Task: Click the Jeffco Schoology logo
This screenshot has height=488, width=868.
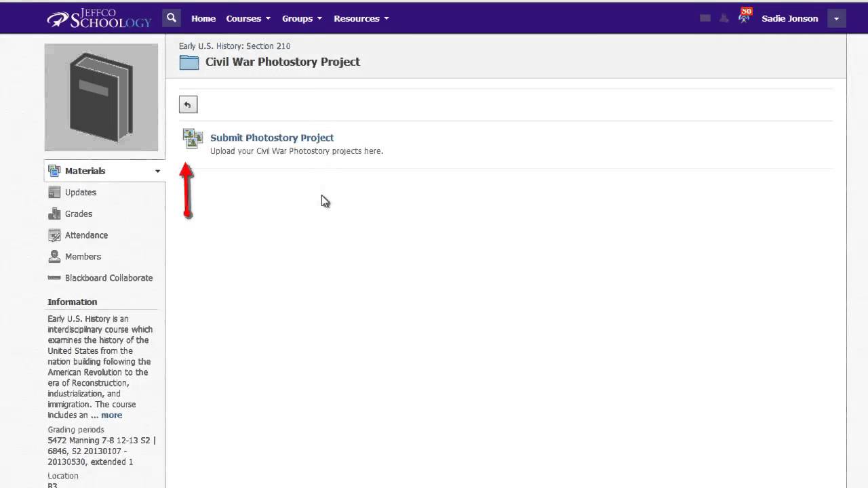Action: tap(98, 18)
